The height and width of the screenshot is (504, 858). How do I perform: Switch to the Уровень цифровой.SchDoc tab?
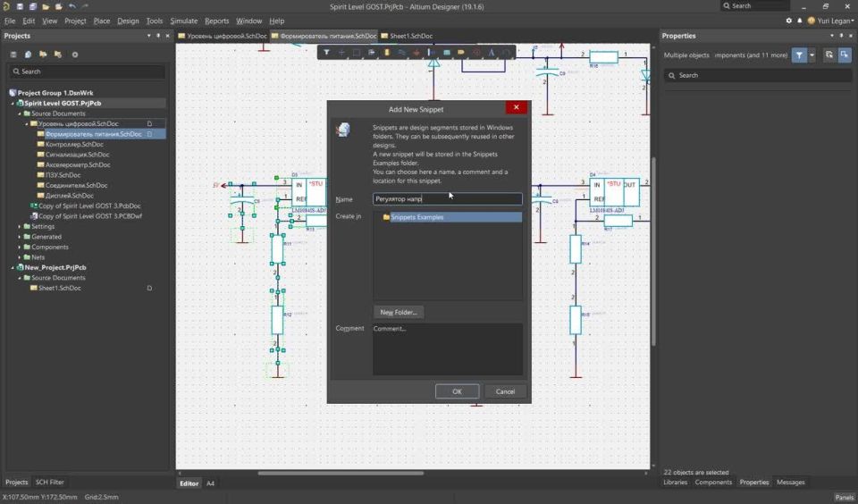pyautogui.click(x=223, y=36)
